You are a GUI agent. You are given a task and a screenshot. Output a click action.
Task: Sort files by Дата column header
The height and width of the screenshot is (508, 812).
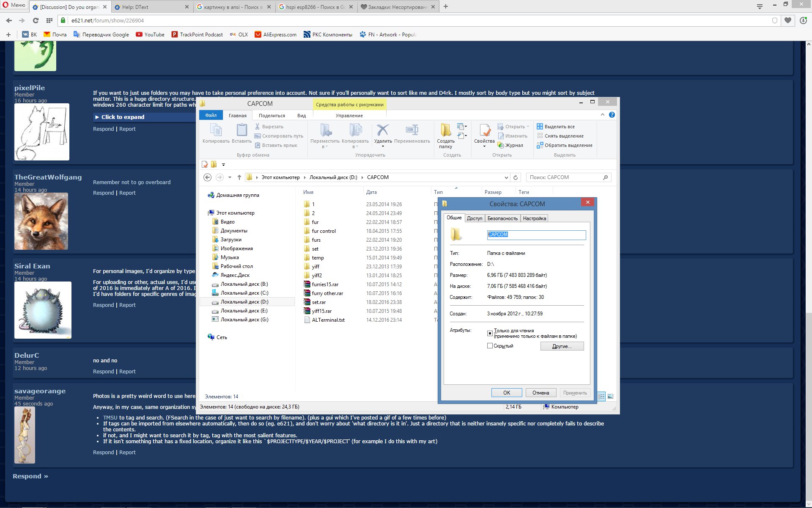pos(371,192)
